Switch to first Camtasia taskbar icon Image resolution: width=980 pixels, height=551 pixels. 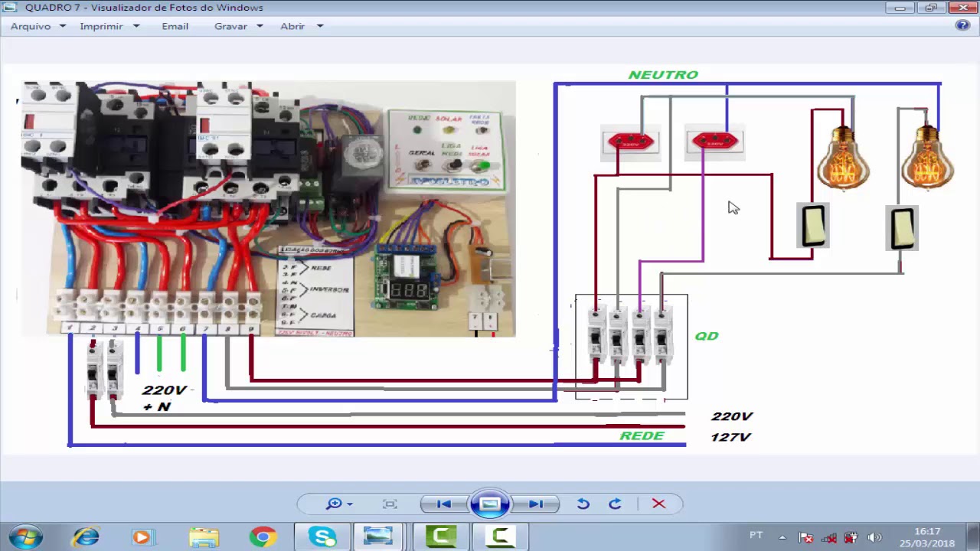point(441,537)
